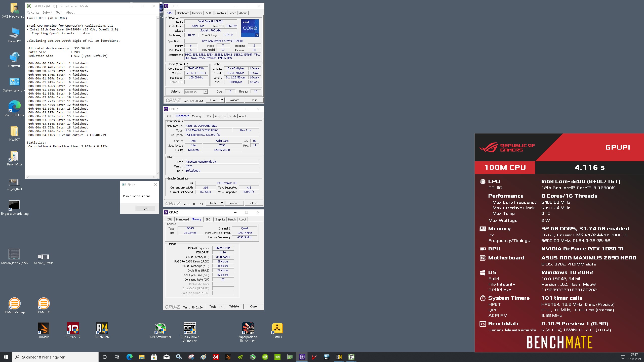Viewport: 644px width, 362px height.
Task: Open AIDA64 from the taskbar
Action: 216,357
